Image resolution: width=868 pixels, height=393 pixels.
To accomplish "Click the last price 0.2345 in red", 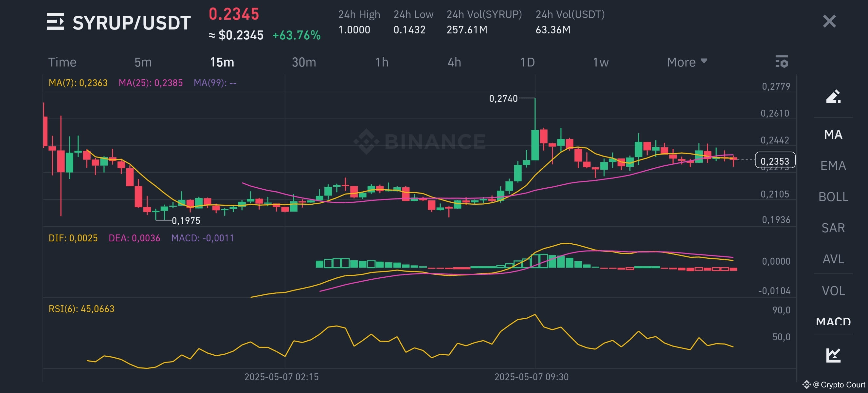I will 234,14.
